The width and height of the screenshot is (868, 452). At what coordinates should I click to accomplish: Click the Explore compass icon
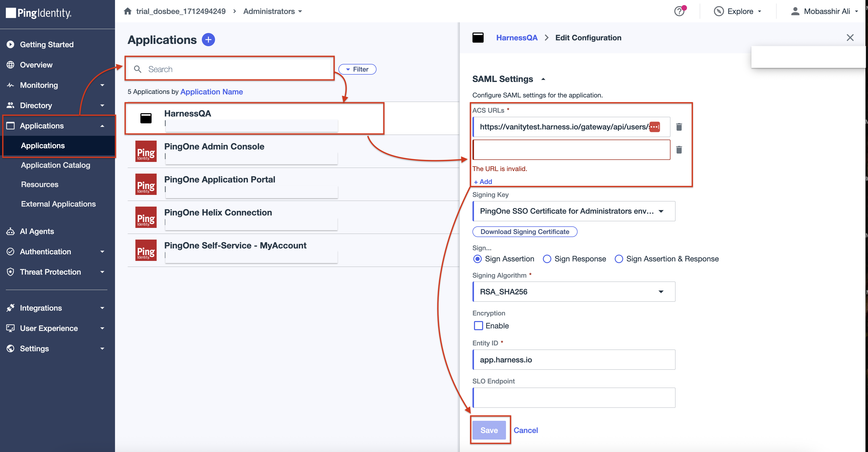coord(718,11)
